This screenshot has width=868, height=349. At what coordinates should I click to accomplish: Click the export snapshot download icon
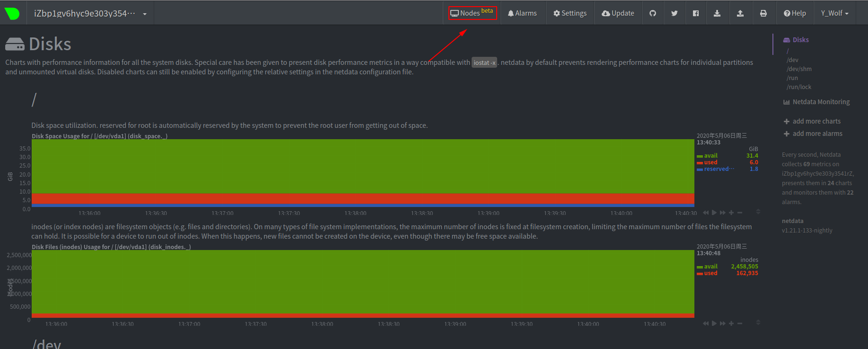717,13
